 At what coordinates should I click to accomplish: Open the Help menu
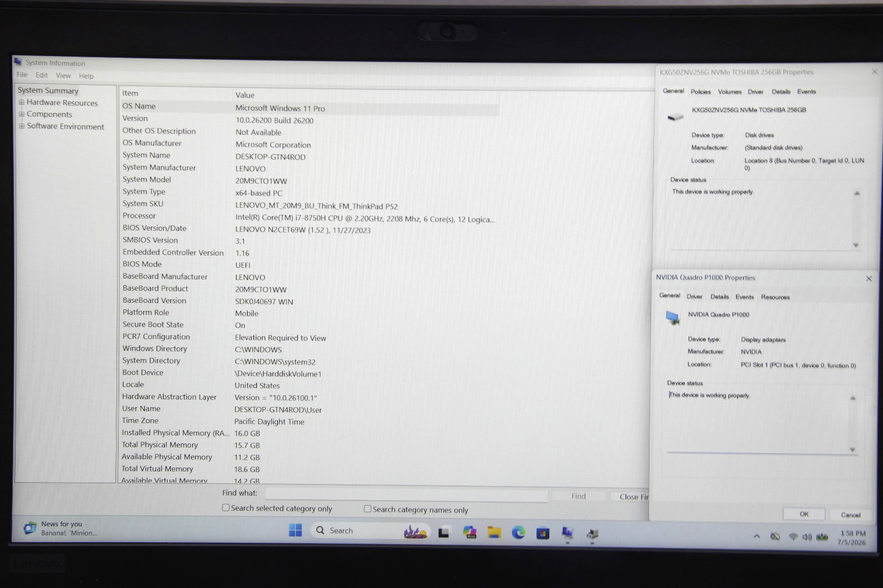86,76
